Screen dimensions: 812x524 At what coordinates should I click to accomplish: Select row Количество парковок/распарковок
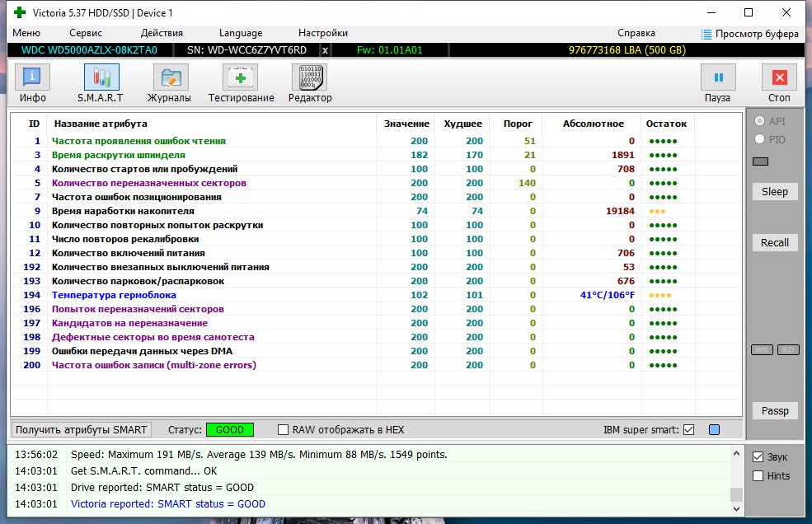(x=377, y=281)
